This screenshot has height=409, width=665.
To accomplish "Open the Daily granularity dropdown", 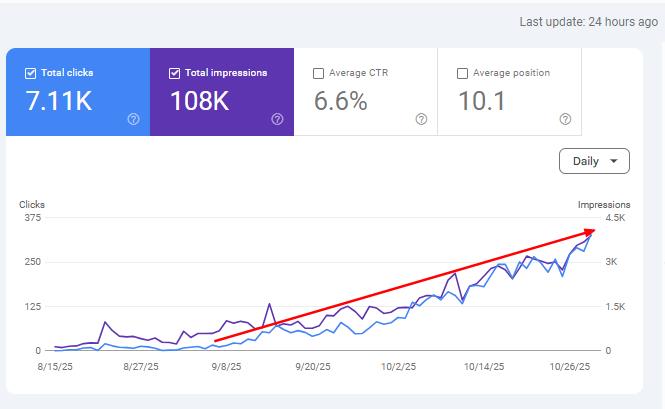I will pyautogui.click(x=594, y=161).
